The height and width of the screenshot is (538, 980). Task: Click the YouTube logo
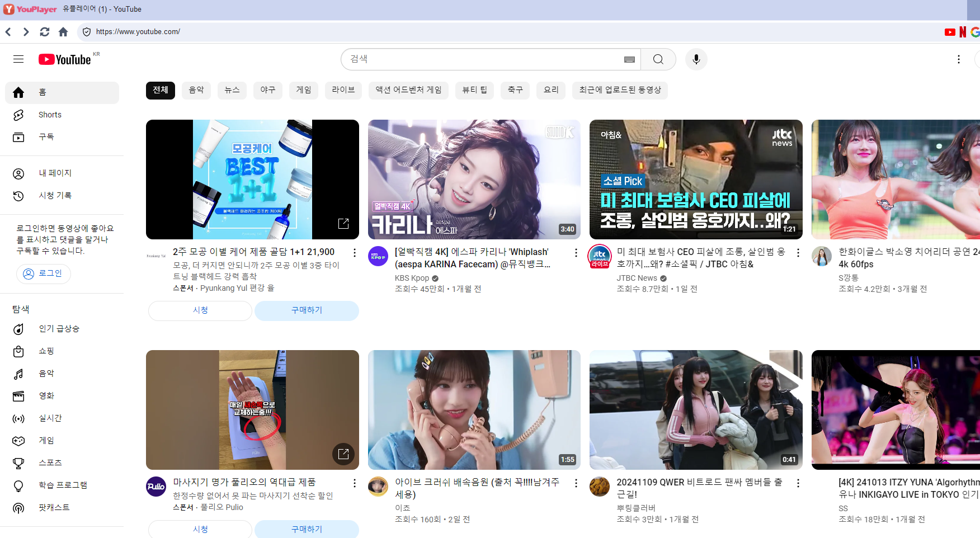65,59
